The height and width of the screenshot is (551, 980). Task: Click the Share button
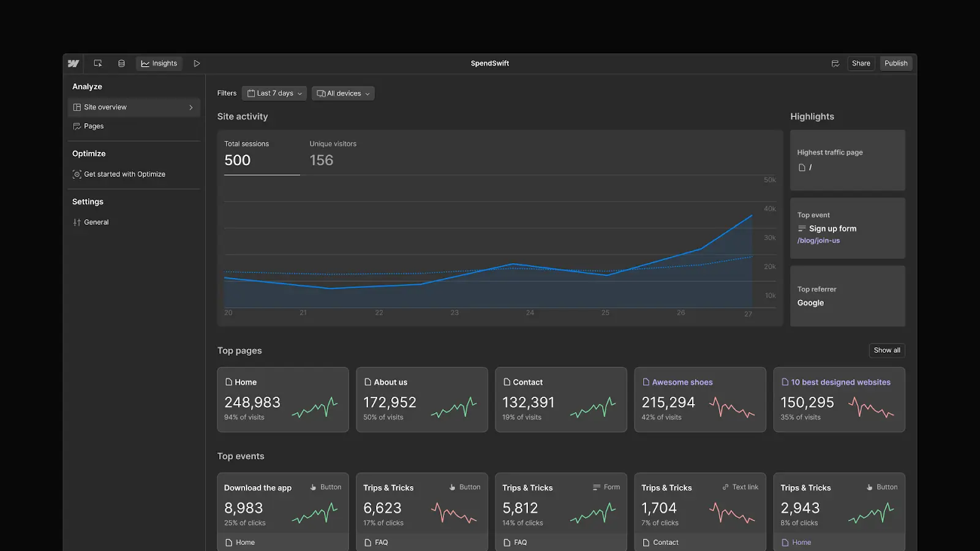(x=861, y=63)
